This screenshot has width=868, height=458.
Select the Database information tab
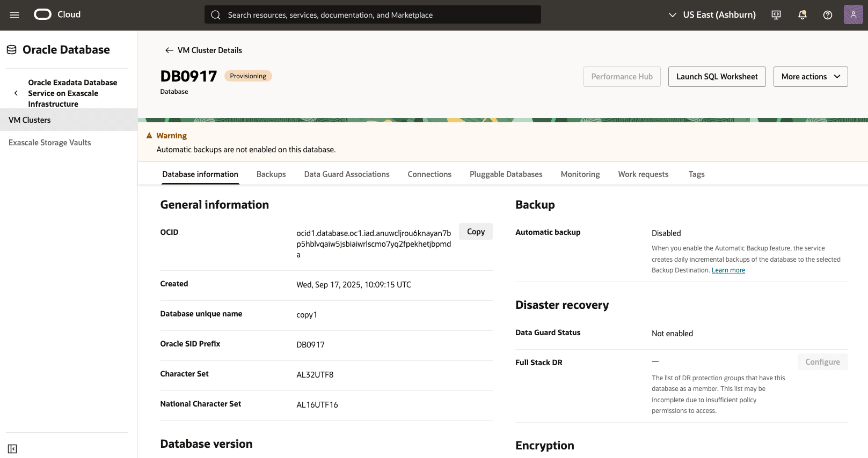coord(200,174)
